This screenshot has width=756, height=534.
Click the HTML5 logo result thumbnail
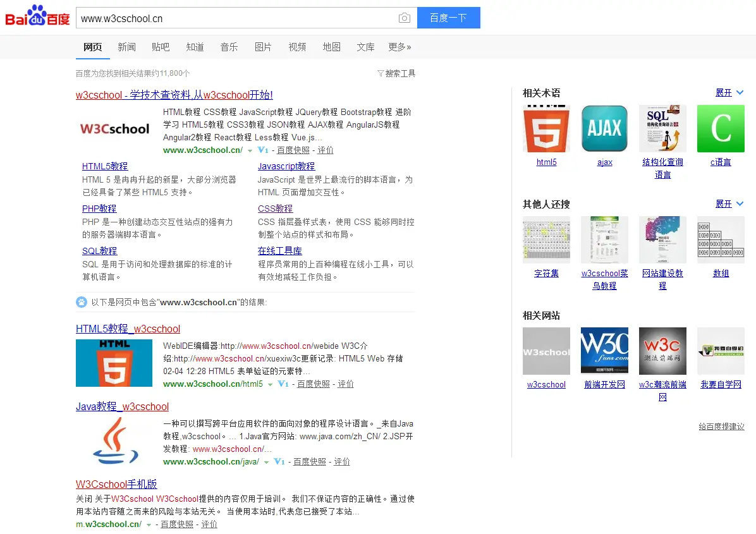pos(114,363)
